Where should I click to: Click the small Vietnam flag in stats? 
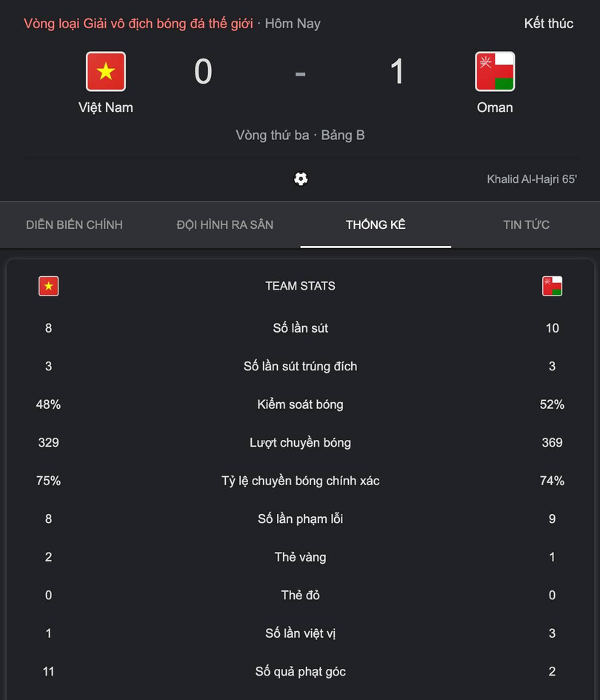(x=48, y=286)
